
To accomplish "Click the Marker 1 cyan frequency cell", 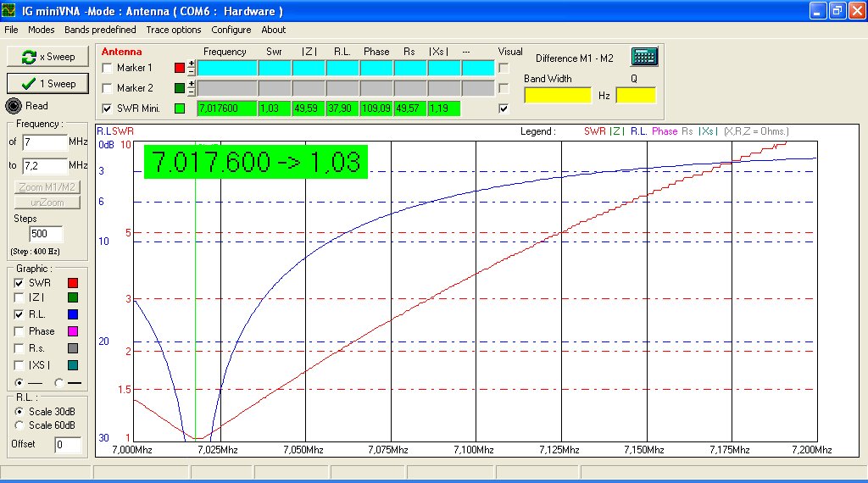I will (227, 68).
